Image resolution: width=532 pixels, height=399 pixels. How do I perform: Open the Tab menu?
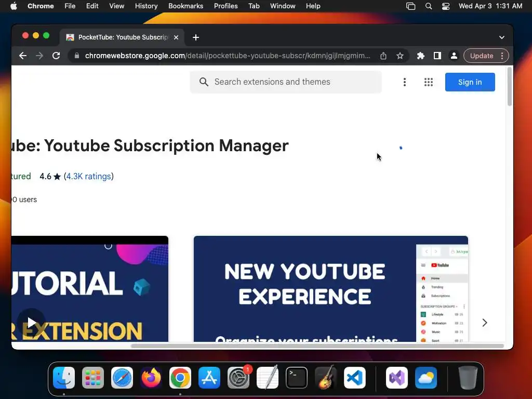(x=254, y=6)
